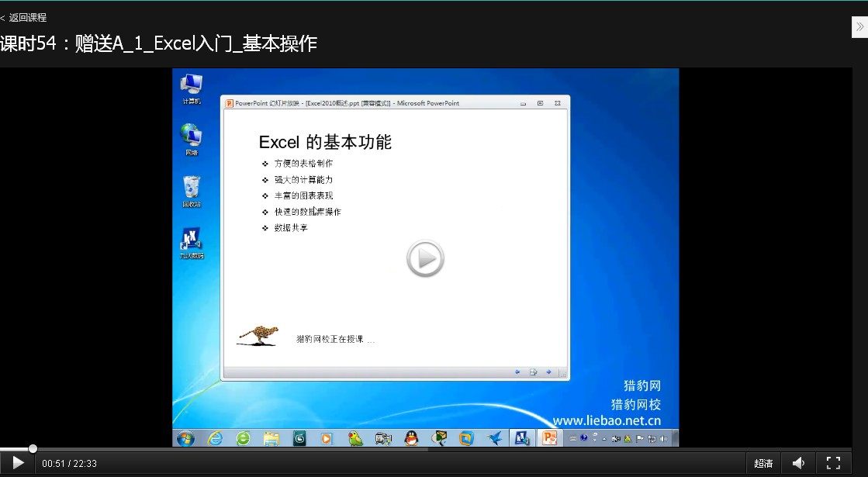Image resolution: width=868 pixels, height=477 pixels.
Task: Enter fullscreen mode
Action: click(833, 463)
